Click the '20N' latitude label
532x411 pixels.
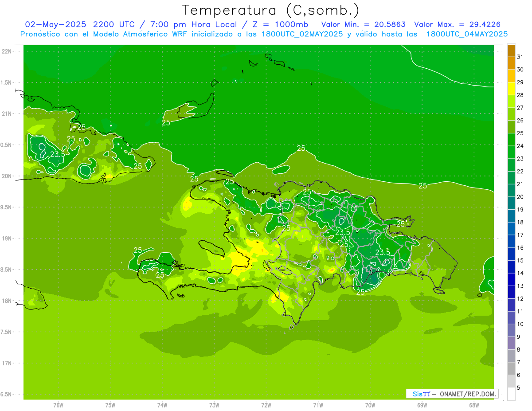pyautogui.click(x=7, y=176)
